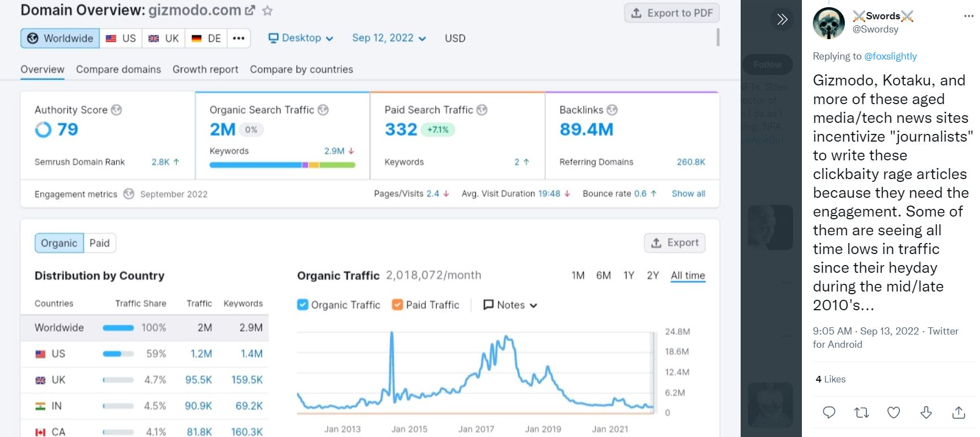Image resolution: width=980 pixels, height=437 pixels.
Task: Open tweet more options ellipsis
Action: (x=968, y=16)
